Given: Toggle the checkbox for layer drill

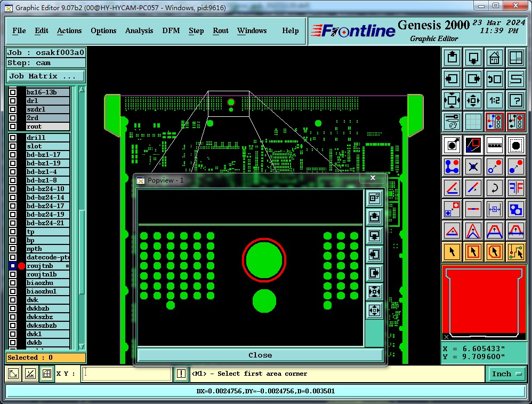Looking at the screenshot, I should tap(13, 138).
